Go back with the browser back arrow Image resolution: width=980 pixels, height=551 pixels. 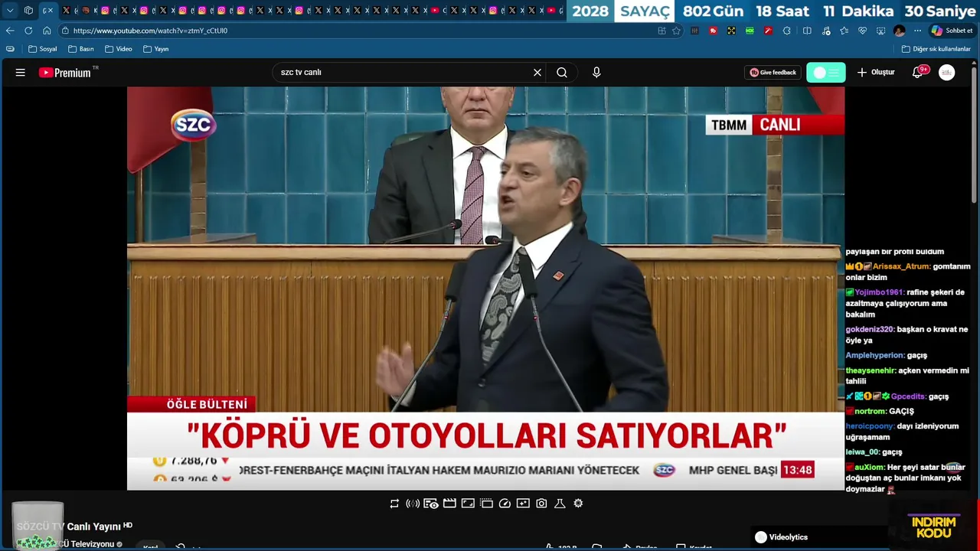click(10, 31)
